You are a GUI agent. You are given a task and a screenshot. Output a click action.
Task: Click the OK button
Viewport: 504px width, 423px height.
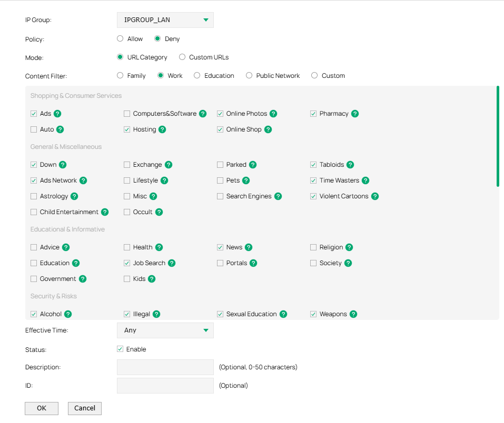pos(41,408)
